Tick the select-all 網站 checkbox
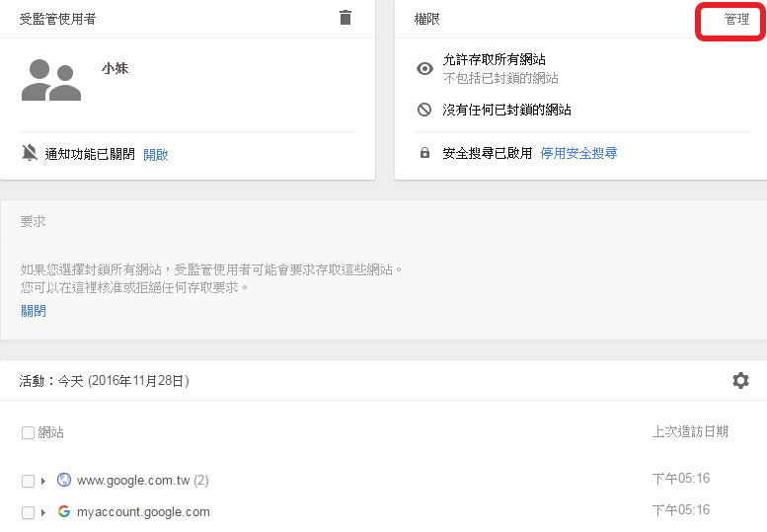 tap(28, 432)
